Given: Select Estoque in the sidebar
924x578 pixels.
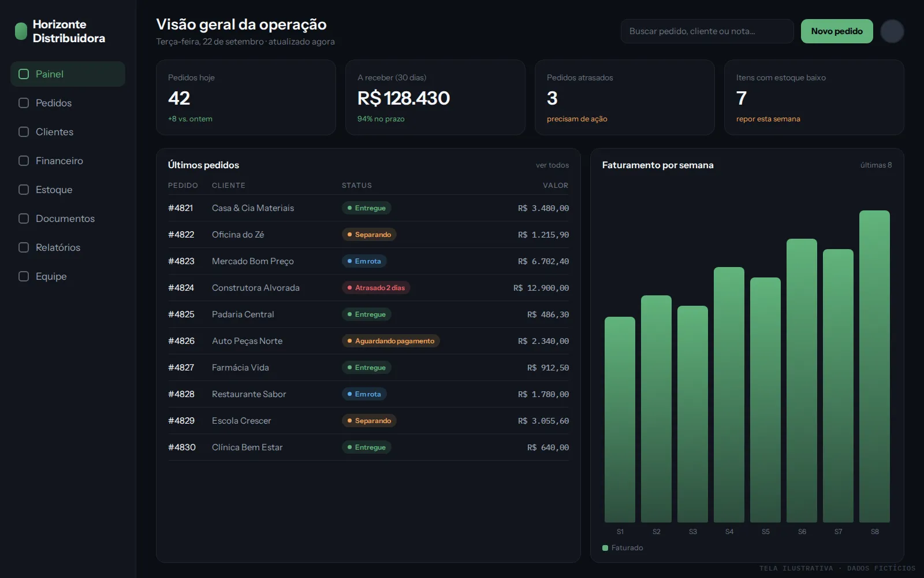Looking at the screenshot, I should coord(68,190).
